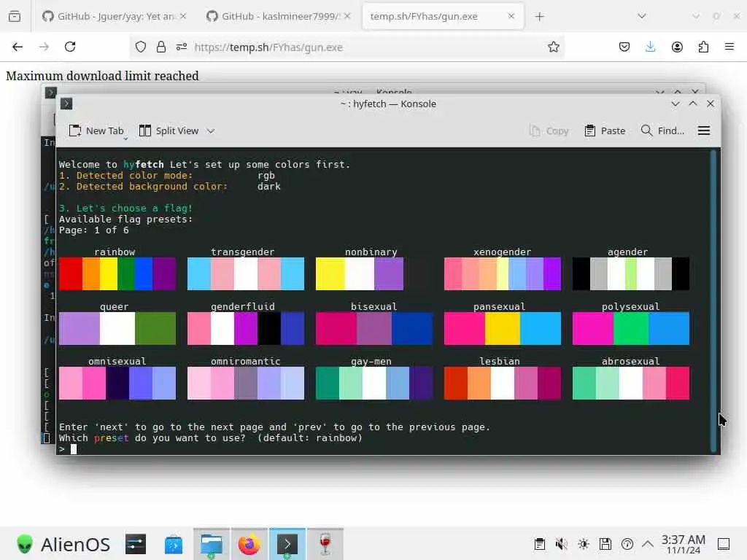Click the 'Page: 1 of 6' text
747x560 pixels.
[94, 230]
